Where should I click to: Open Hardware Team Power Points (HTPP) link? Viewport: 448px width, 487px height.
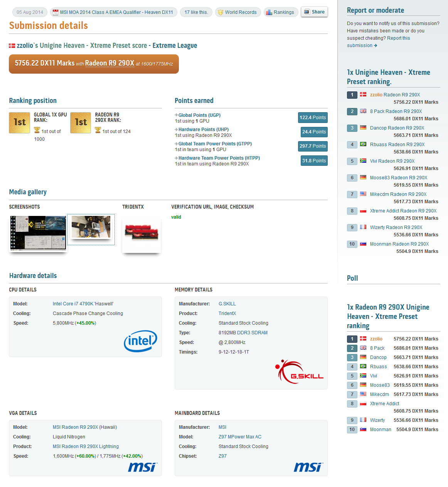[219, 158]
